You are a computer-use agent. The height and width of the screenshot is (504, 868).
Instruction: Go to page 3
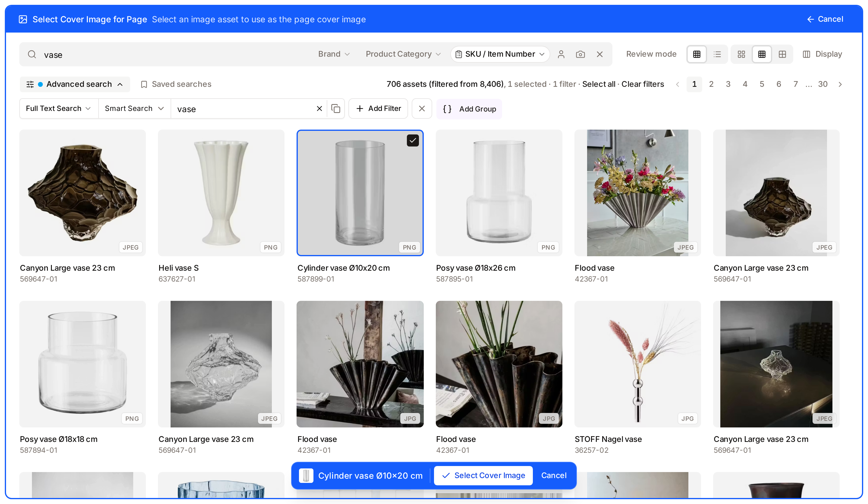(x=728, y=84)
